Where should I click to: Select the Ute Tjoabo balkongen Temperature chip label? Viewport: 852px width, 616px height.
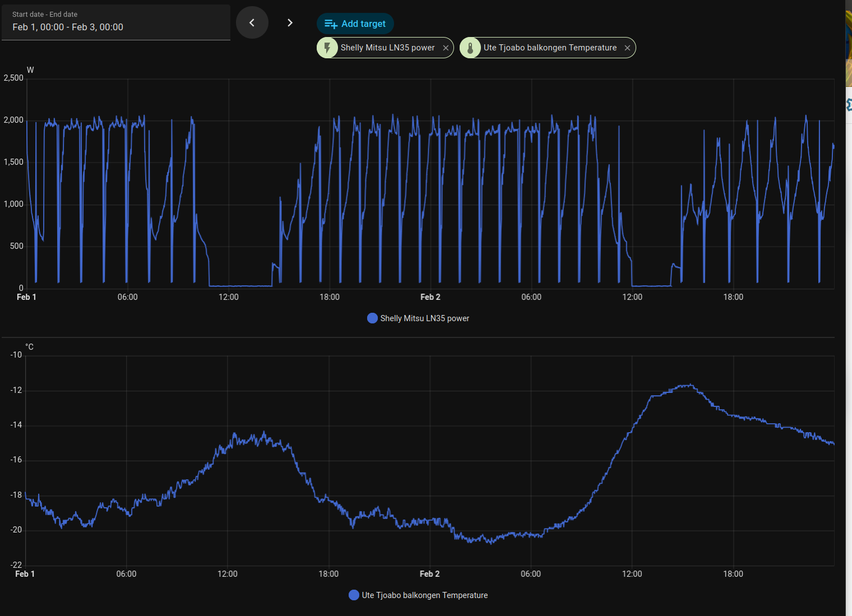(x=550, y=48)
